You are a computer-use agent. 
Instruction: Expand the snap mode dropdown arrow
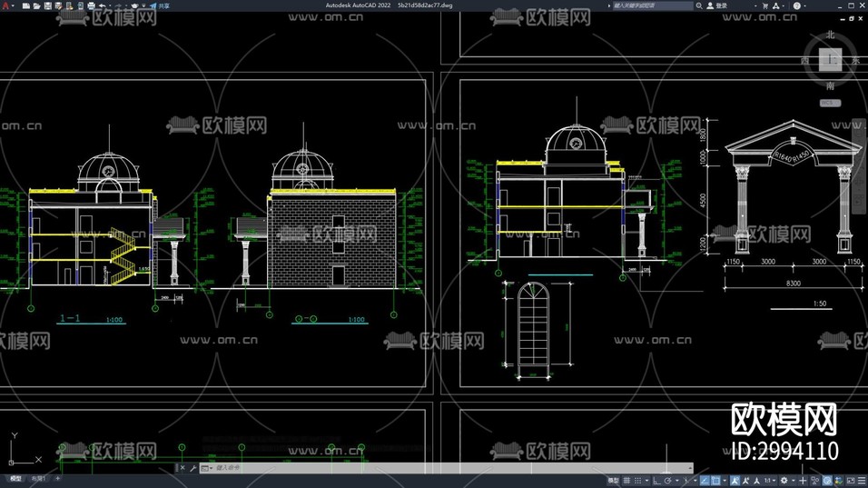pos(647,481)
